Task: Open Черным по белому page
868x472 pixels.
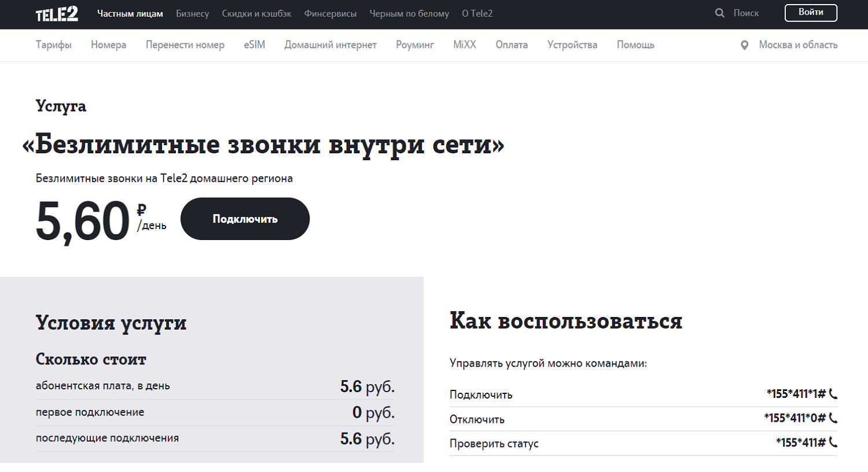Action: (409, 13)
